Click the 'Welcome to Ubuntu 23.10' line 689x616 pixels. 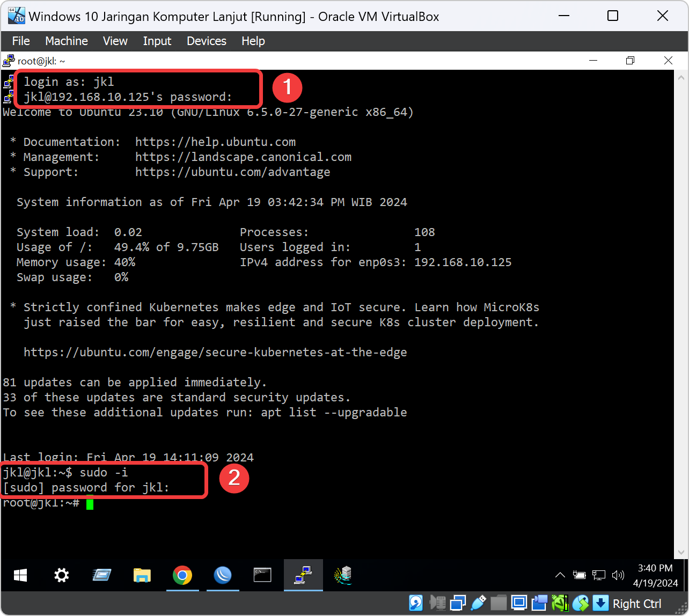208,112
